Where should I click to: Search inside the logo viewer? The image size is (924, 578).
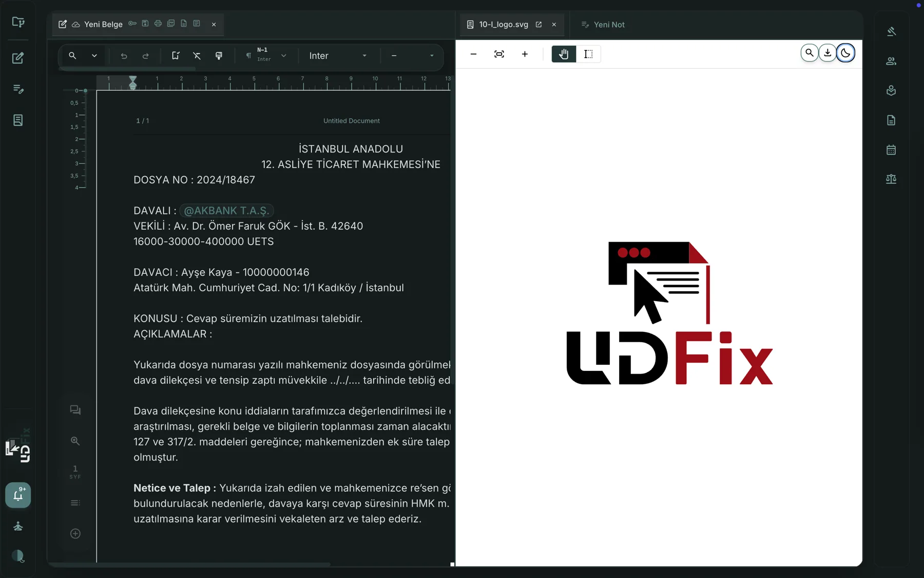tap(810, 53)
